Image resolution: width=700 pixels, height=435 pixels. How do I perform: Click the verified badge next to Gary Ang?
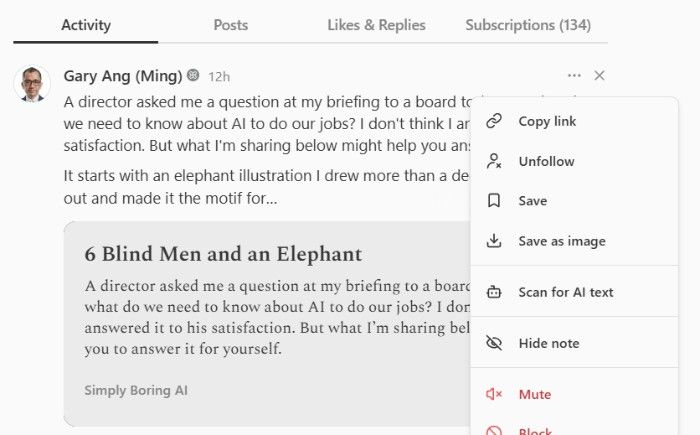[193, 75]
